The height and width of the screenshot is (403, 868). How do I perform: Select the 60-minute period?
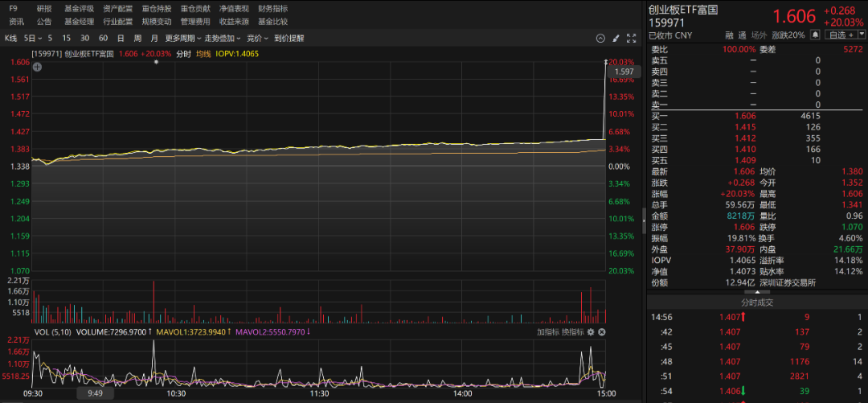103,39
